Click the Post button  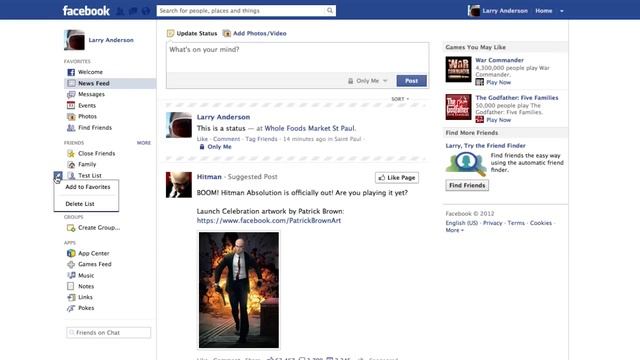[411, 81]
